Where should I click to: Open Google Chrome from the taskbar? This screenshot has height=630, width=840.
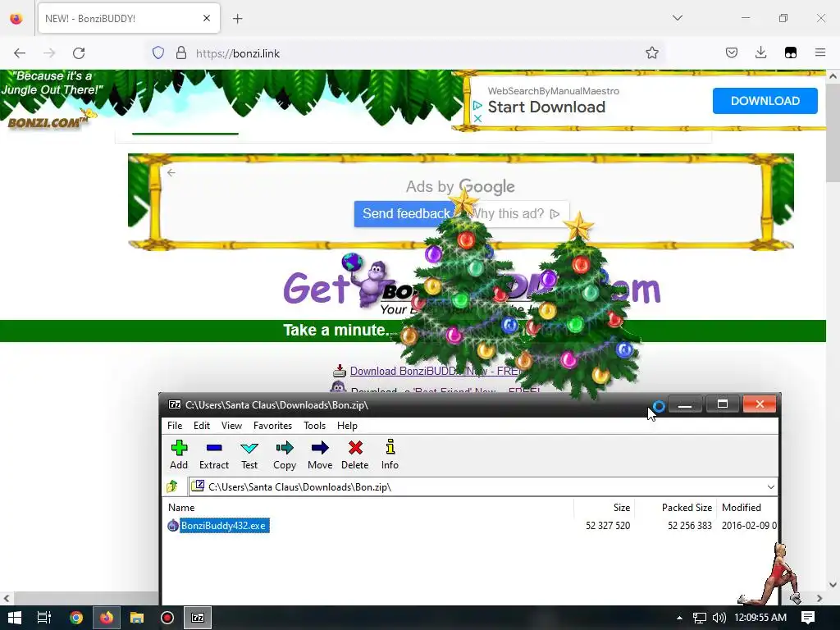coord(76,618)
